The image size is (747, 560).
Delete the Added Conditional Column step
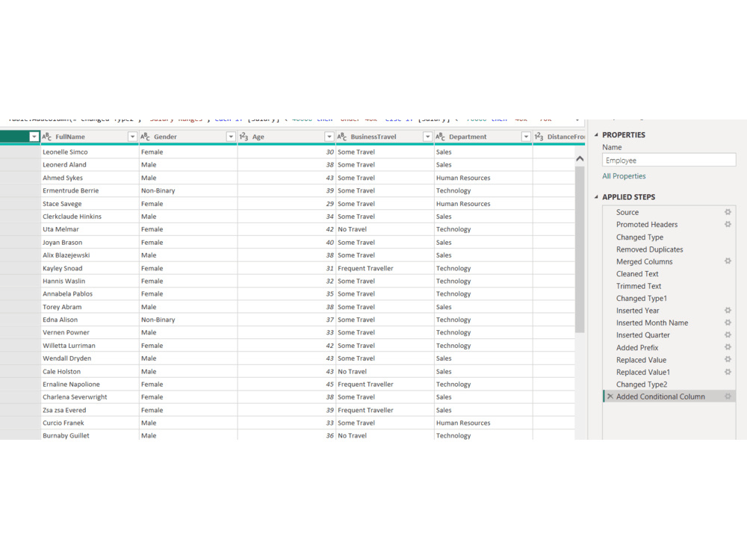(x=610, y=396)
